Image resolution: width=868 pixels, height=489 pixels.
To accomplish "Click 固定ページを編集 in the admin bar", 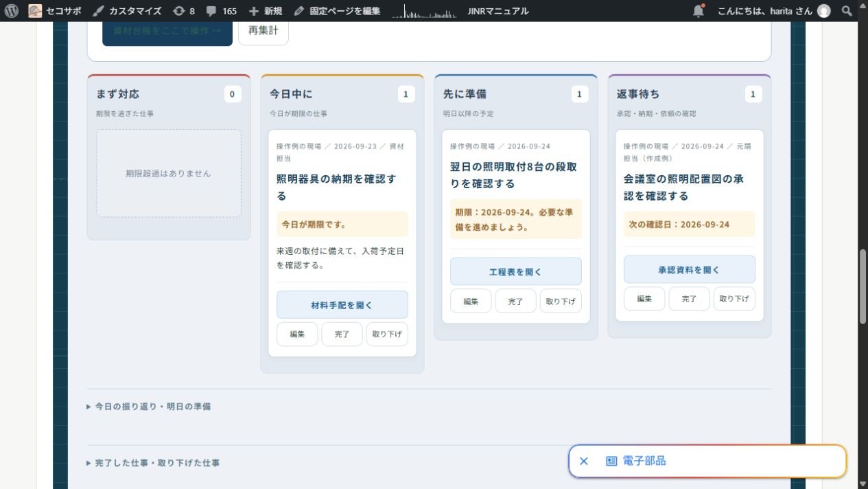I will (338, 11).
